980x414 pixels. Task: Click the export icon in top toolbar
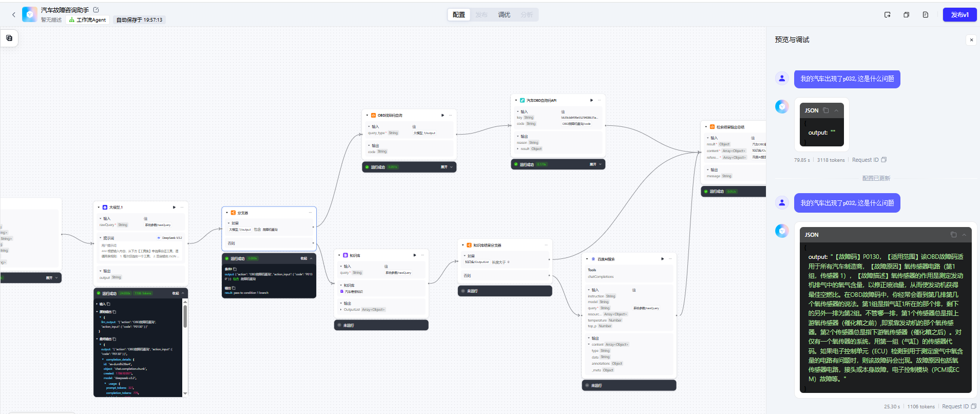(x=888, y=15)
